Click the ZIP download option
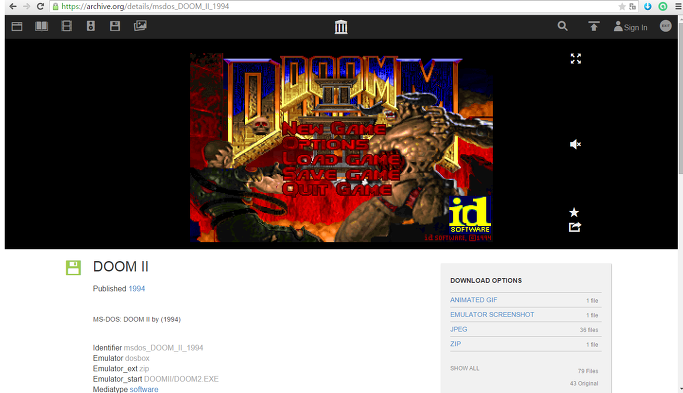 [456, 344]
